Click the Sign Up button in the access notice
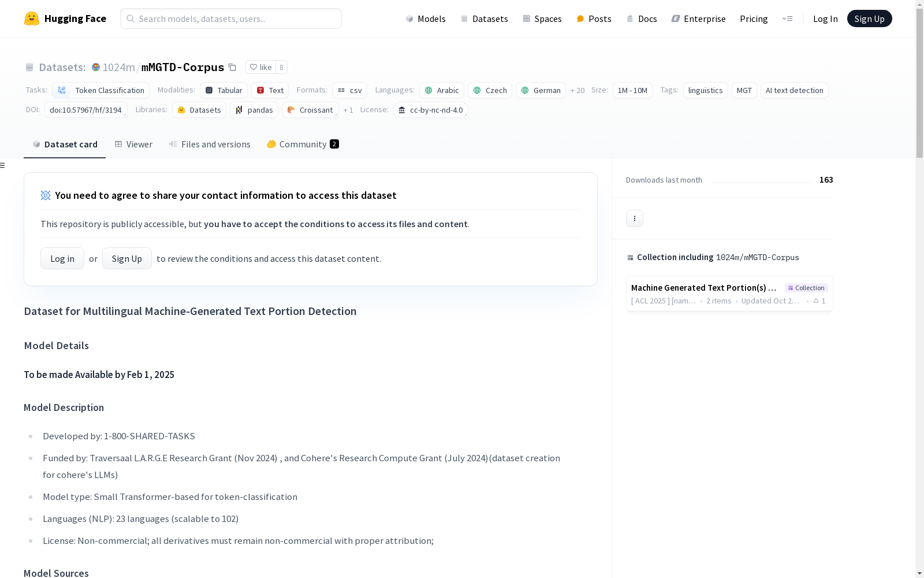The height and width of the screenshot is (578, 924). pyautogui.click(x=127, y=258)
